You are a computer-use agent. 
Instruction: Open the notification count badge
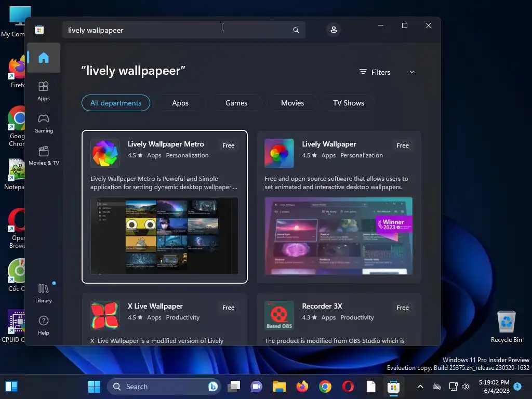[517, 386]
